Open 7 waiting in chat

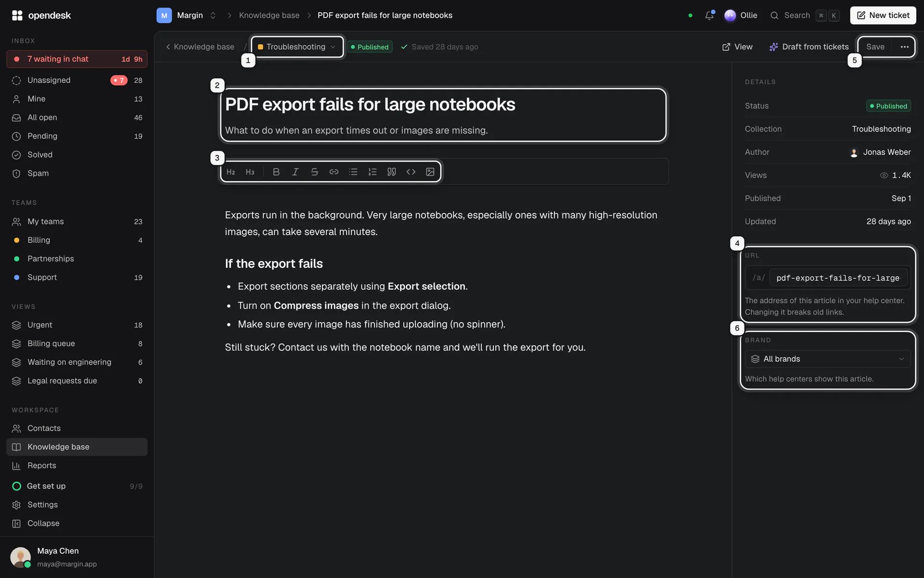(77, 59)
